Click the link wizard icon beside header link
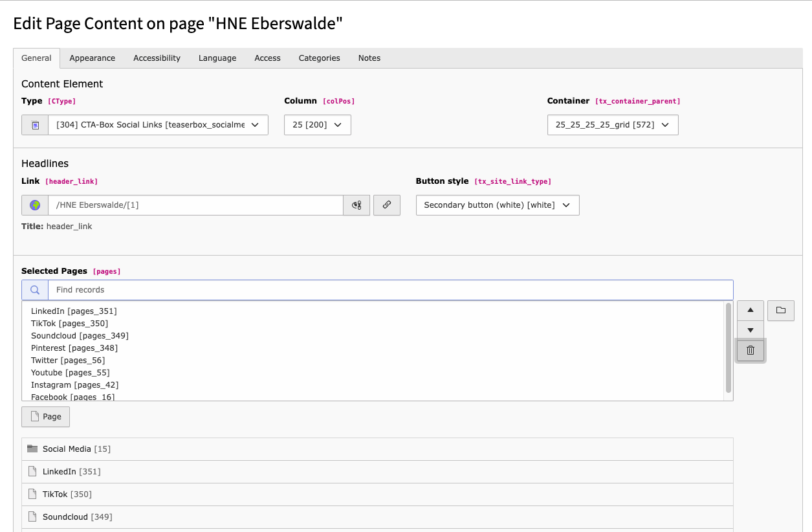The height and width of the screenshot is (532, 812). pyautogui.click(x=356, y=205)
